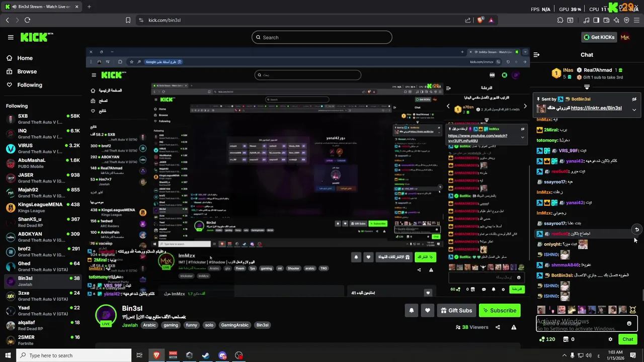This screenshot has width=644, height=362.
Task: Expand the gift leaderboard chevron
Action: coord(587,87)
